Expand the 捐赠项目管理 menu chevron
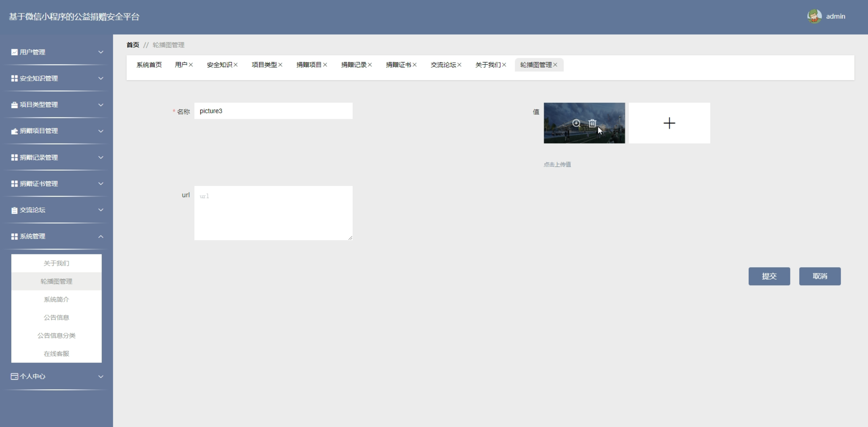Viewport: 868px width, 427px height. 101,131
